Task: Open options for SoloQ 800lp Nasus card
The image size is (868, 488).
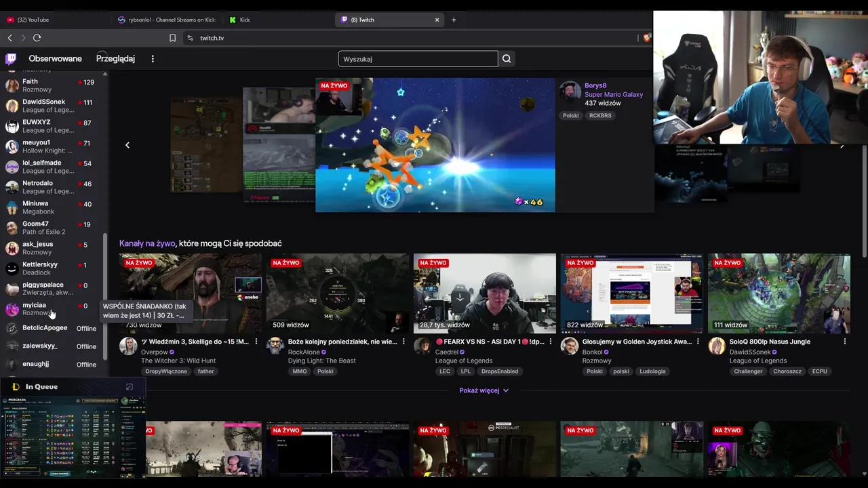Action: coord(845,342)
